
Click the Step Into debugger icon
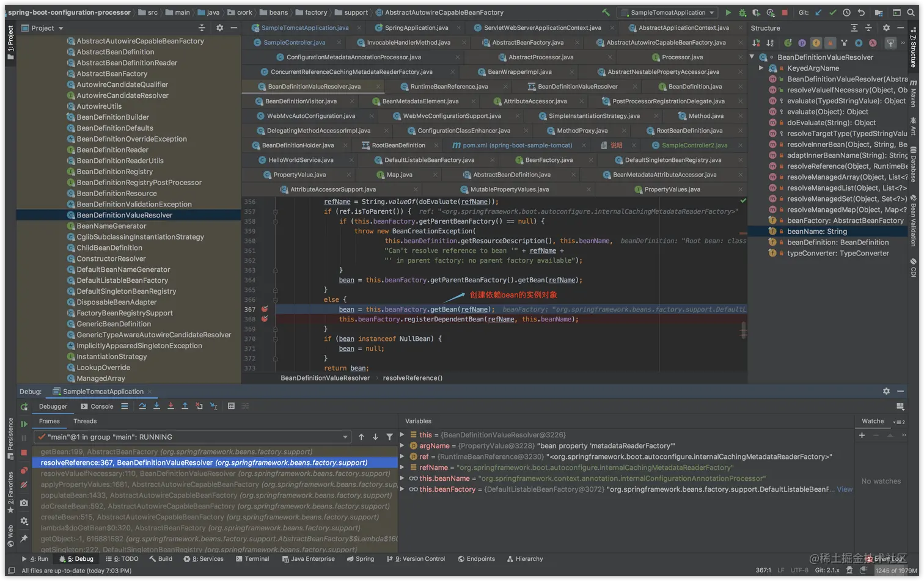coord(156,406)
